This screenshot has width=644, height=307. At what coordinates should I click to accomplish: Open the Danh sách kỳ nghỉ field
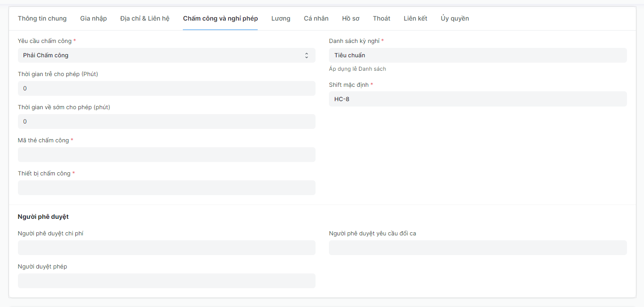[x=477, y=55]
